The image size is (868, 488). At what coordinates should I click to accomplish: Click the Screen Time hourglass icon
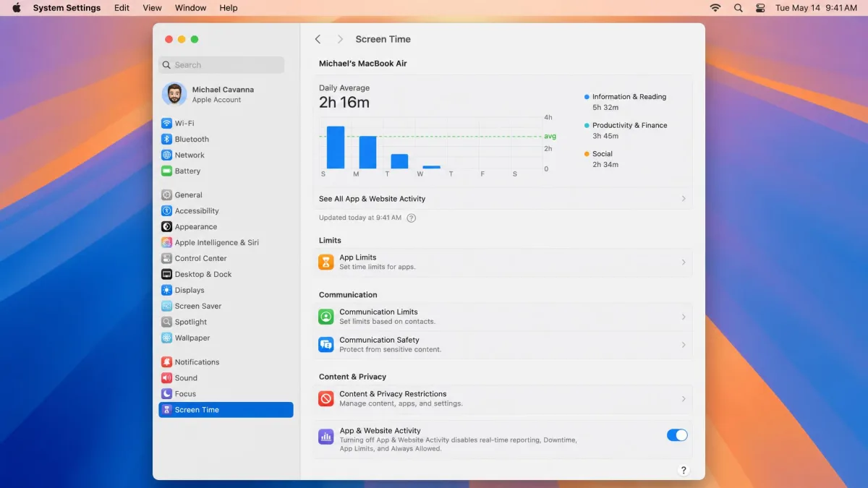coord(166,409)
